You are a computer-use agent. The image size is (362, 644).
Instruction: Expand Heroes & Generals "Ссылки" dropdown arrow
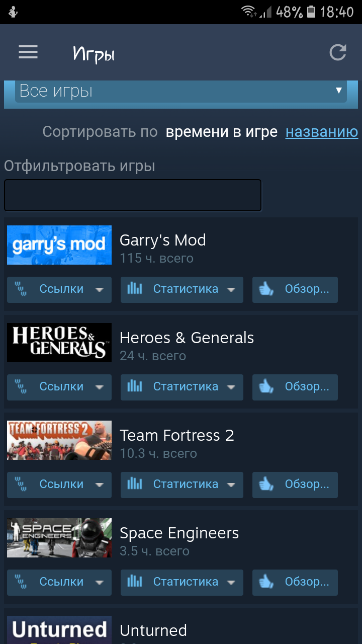[100, 387]
